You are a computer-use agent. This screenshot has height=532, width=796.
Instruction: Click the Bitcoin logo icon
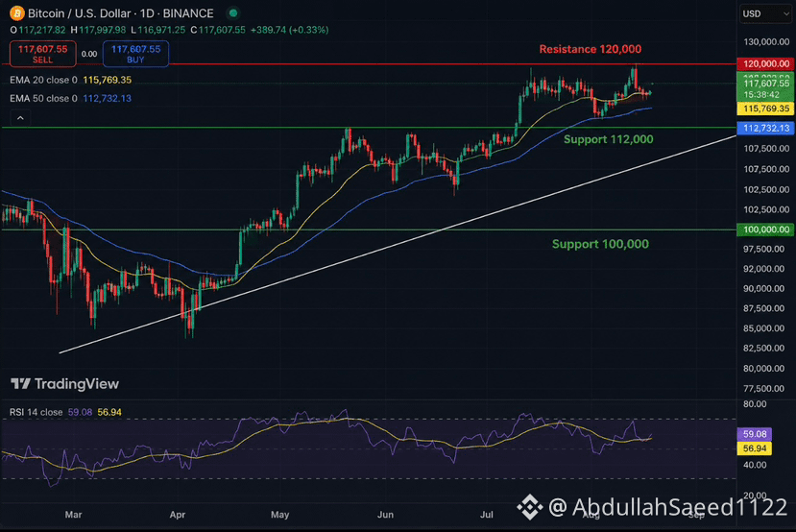point(16,12)
